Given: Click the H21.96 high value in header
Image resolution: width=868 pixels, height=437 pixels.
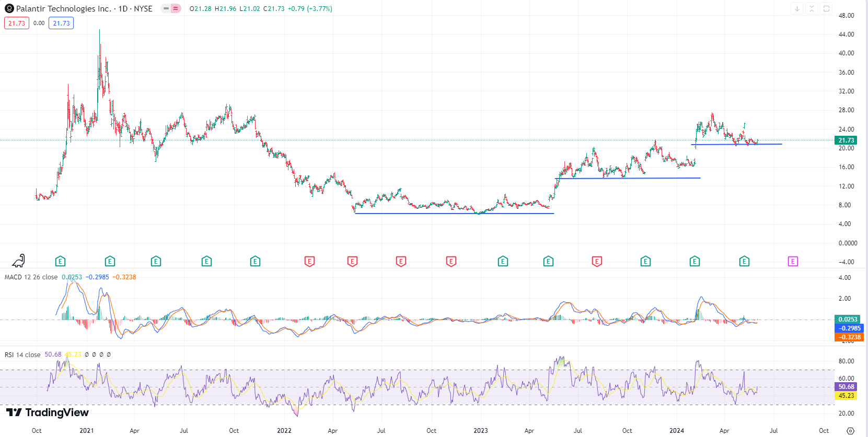Looking at the screenshot, I should [226, 9].
